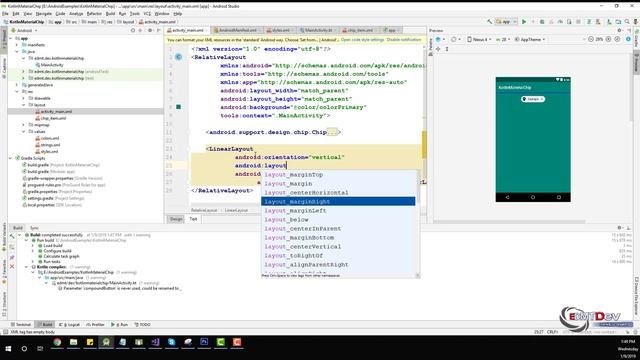Click the RelativeLayout breadcrumb below editor

[204, 210]
